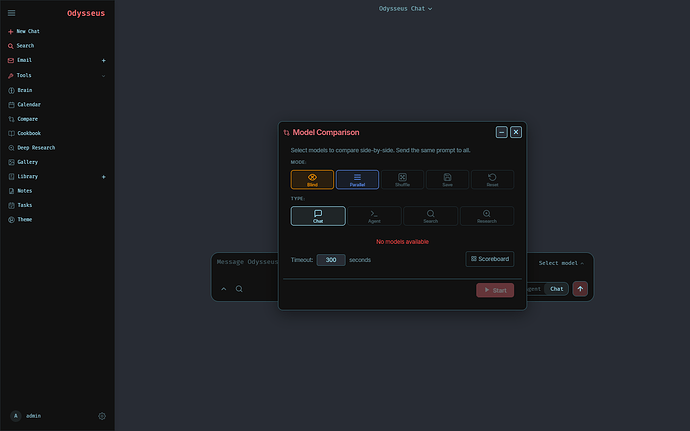Switch to Chat mode in chat box

(556, 289)
